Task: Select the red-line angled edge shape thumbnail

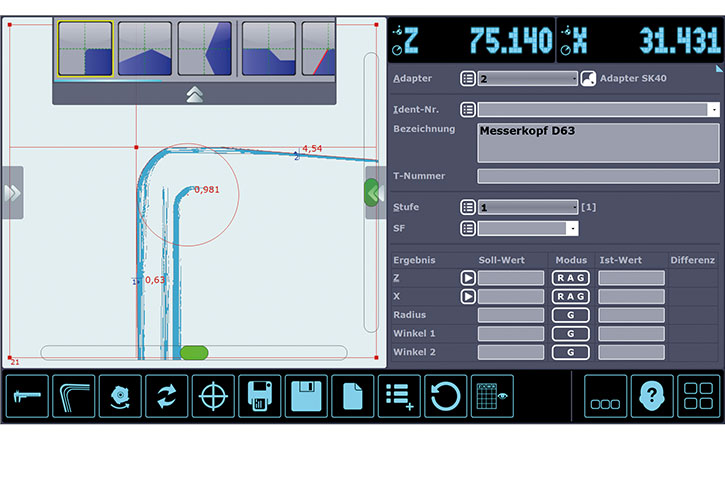Action: [x=319, y=49]
